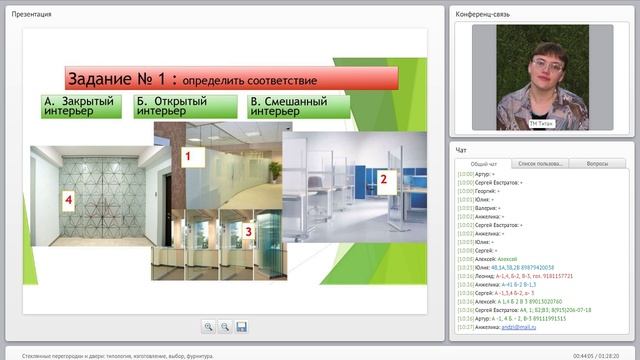Screen dimensions: 640x360
Task: Click the Презентация panel title
Action: tap(31, 14)
